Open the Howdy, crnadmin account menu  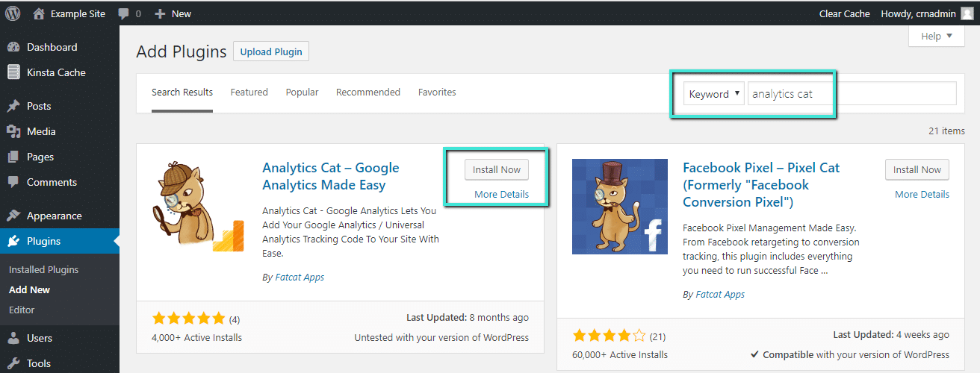918,13
